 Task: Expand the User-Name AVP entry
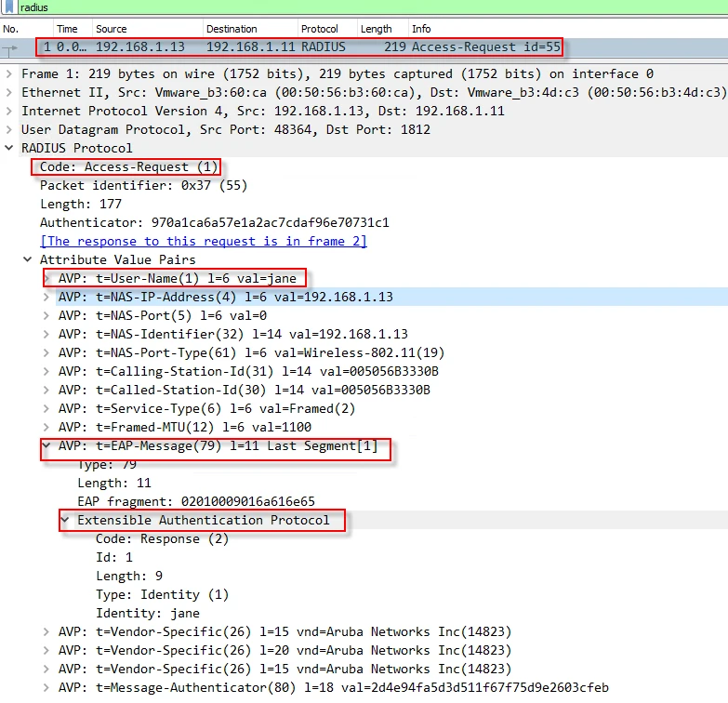tap(46, 278)
